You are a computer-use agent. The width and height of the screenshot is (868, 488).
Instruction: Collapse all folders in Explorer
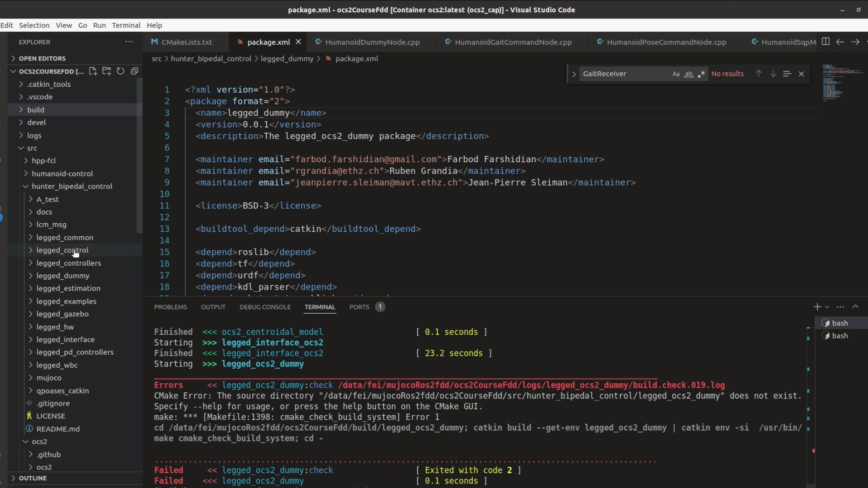pos(134,71)
